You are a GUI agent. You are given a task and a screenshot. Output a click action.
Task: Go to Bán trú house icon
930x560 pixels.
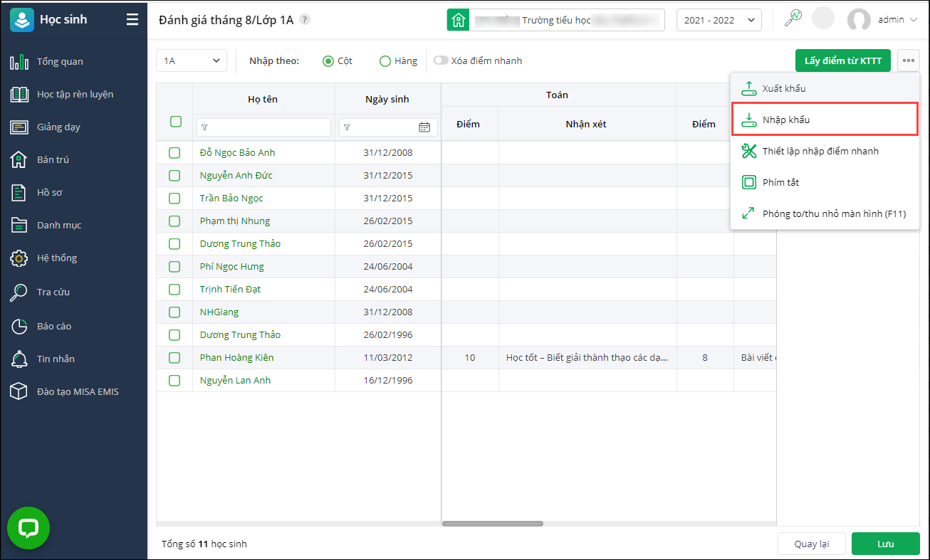tap(19, 160)
